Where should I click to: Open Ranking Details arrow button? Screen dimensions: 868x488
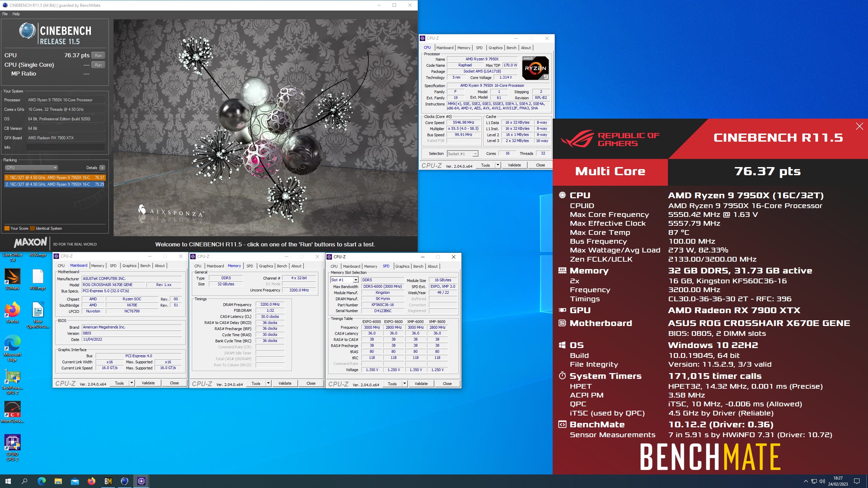pos(102,167)
